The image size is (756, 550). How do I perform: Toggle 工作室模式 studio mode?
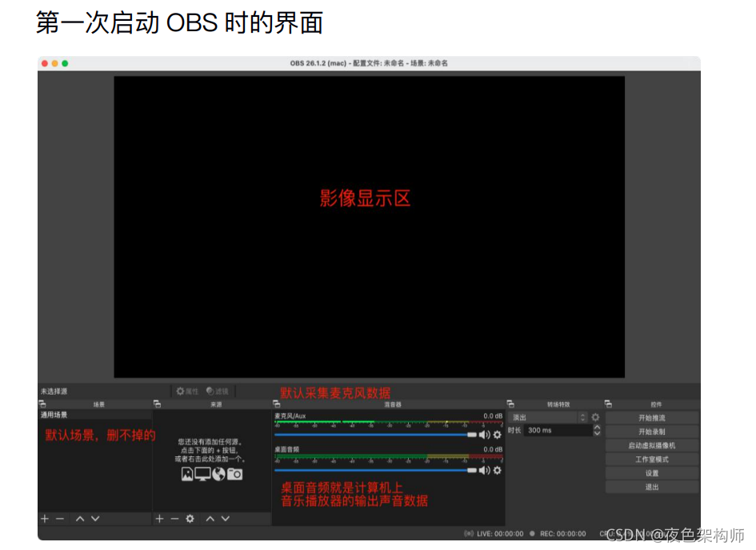coord(652,460)
